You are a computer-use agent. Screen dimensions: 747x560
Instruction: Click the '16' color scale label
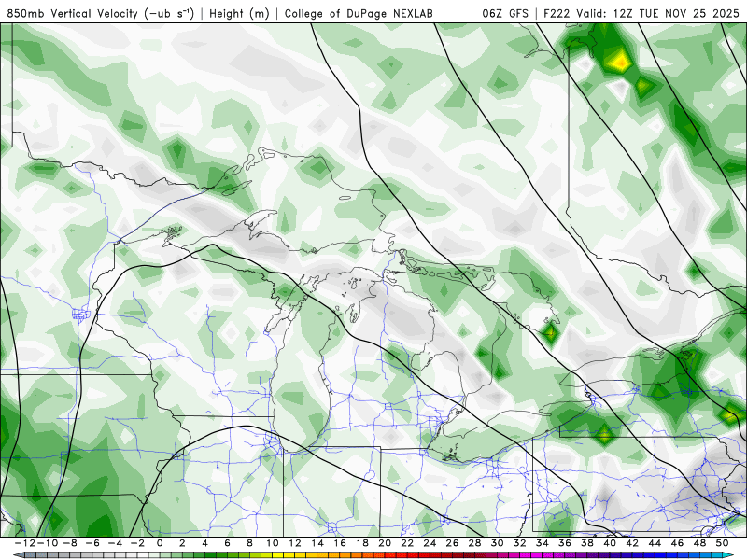tap(340, 543)
